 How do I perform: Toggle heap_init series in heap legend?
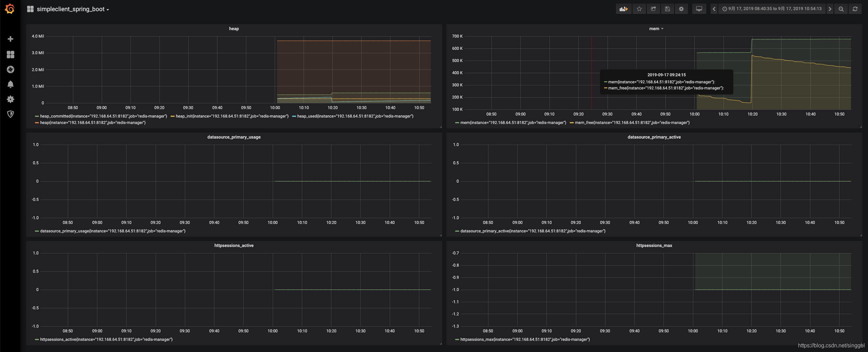tap(232, 116)
